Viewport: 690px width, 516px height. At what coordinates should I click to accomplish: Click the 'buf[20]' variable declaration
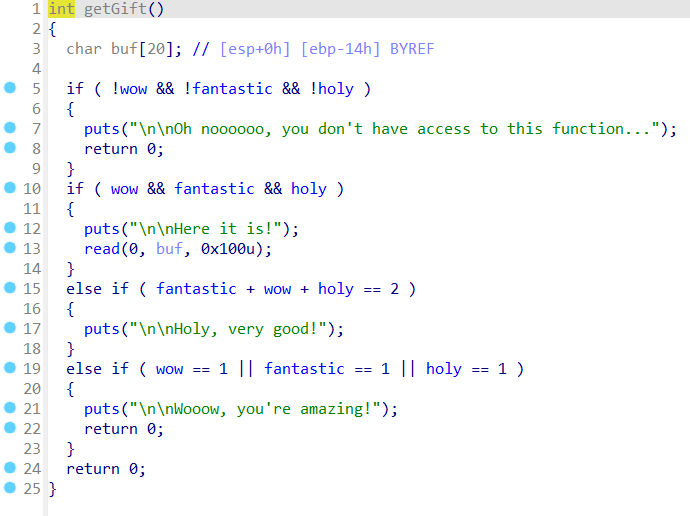pyautogui.click(x=142, y=49)
